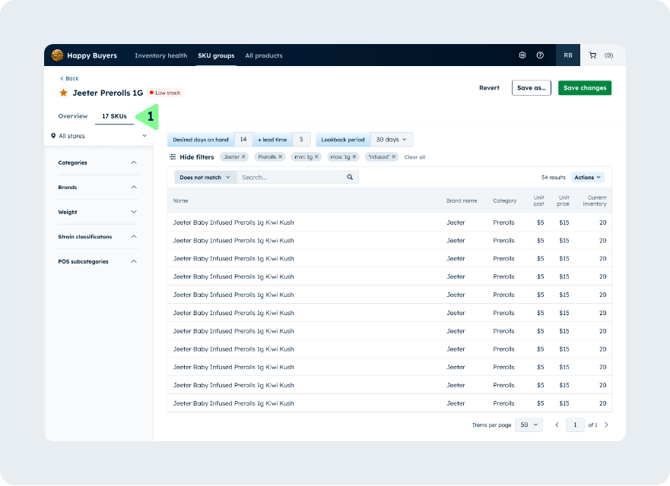This screenshot has width=670, height=486.
Task: Sort by the Name column header
Action: (180, 200)
